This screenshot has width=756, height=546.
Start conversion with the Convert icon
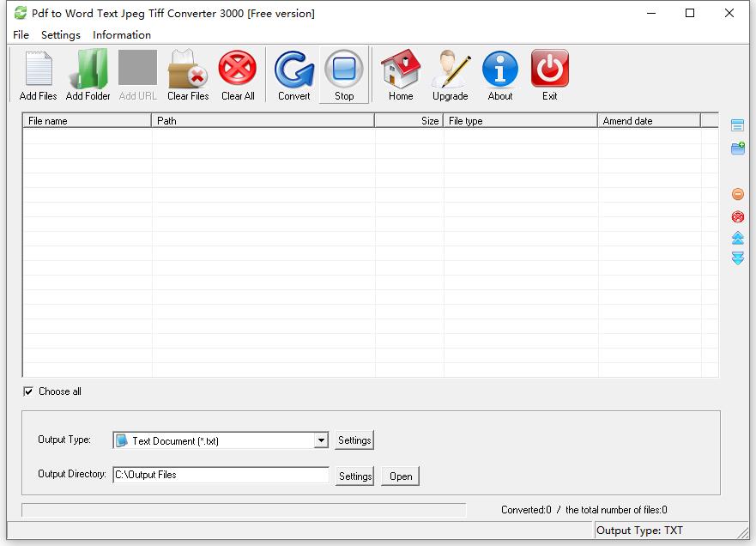pos(293,70)
